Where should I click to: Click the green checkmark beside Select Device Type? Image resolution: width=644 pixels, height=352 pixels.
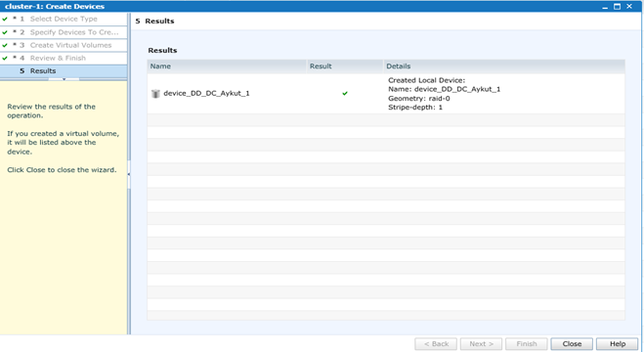pos(5,19)
